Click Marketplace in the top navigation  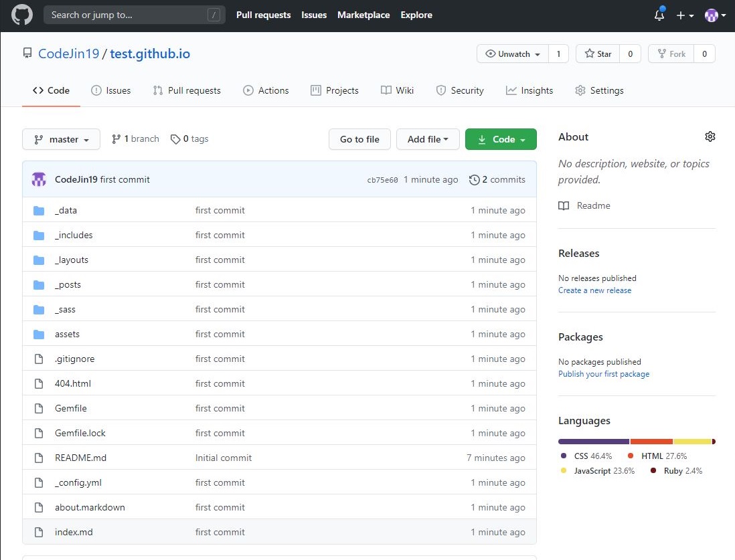click(x=363, y=15)
